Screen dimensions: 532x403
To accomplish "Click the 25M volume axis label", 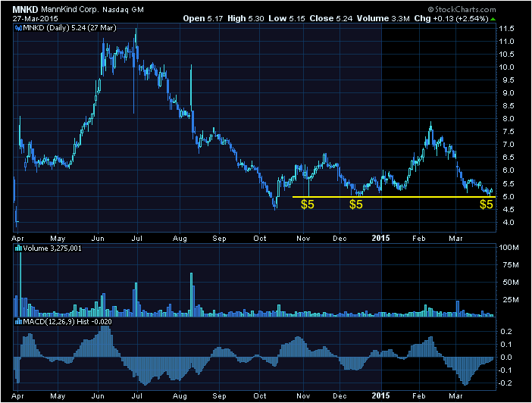I will coord(511,299).
